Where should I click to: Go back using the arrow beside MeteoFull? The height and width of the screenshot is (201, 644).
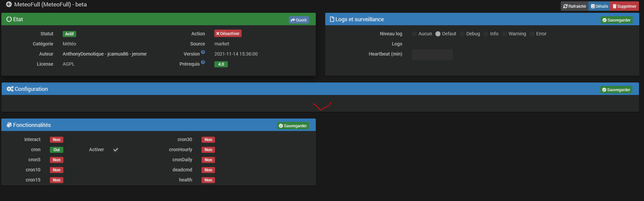tap(9, 4)
